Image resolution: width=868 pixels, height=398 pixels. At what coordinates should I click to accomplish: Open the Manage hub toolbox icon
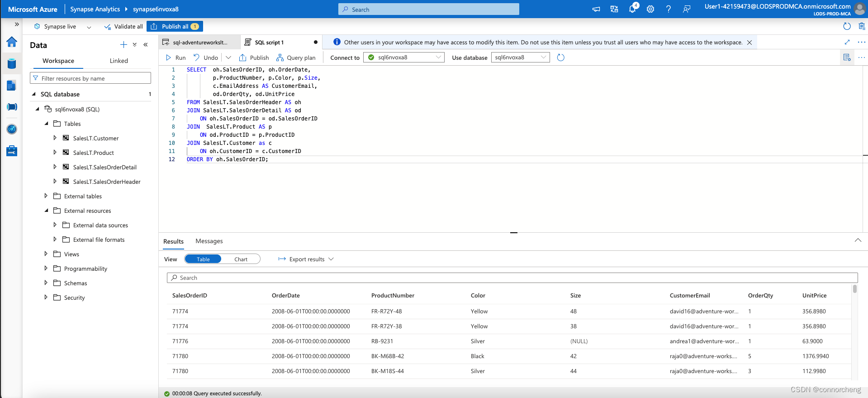pyautogui.click(x=12, y=151)
